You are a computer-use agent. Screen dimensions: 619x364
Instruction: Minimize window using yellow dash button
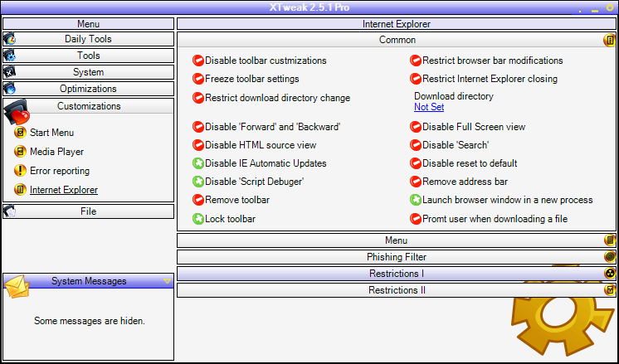[x=595, y=11]
